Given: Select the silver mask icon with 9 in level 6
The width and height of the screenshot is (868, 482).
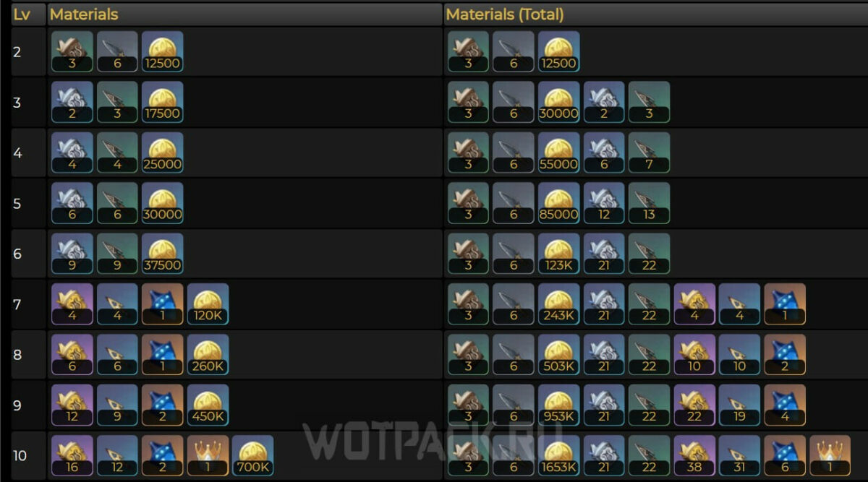Looking at the screenshot, I should 72,254.
